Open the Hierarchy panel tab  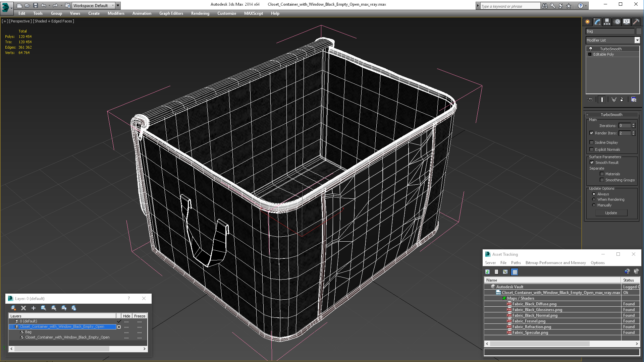[x=607, y=22]
